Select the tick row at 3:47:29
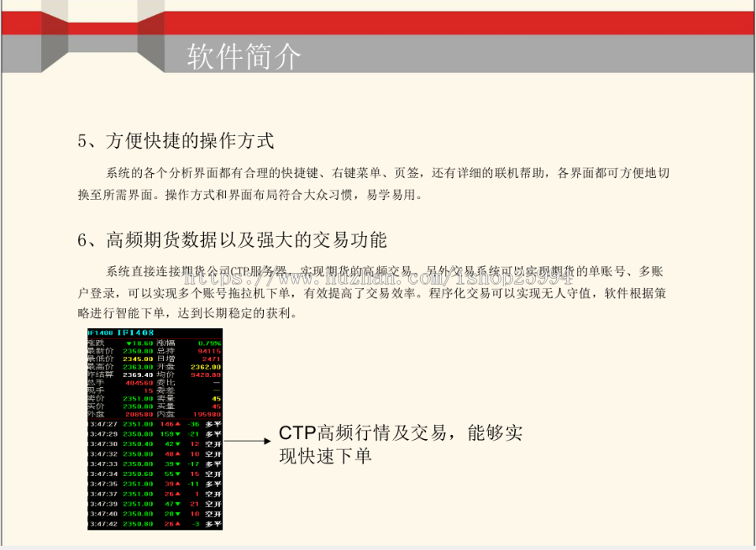This screenshot has width=756, height=550. click(x=155, y=434)
